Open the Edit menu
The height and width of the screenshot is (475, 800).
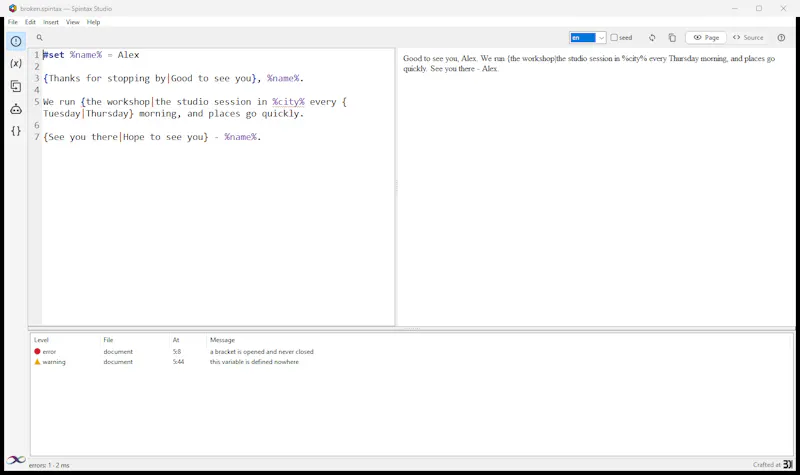pos(30,22)
